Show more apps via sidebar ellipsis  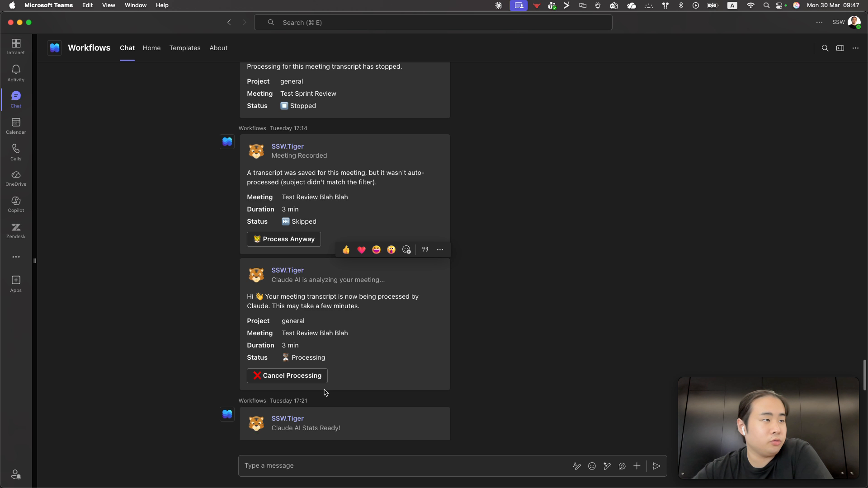(16, 257)
